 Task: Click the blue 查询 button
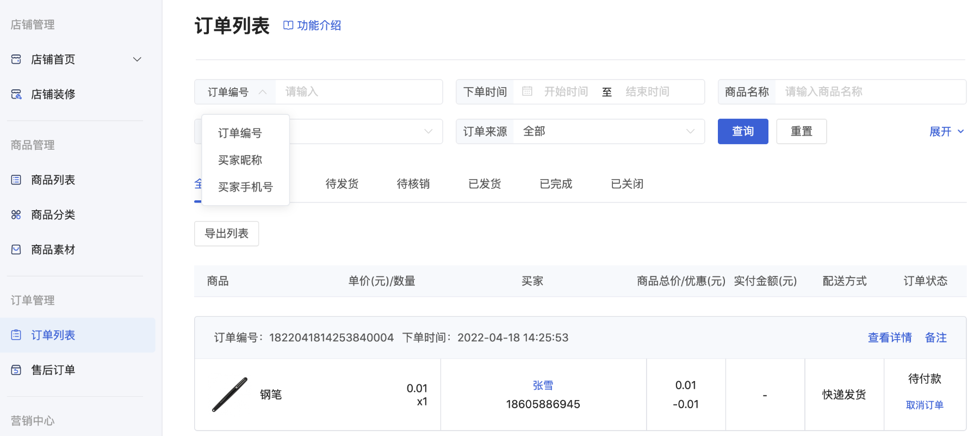coord(743,131)
